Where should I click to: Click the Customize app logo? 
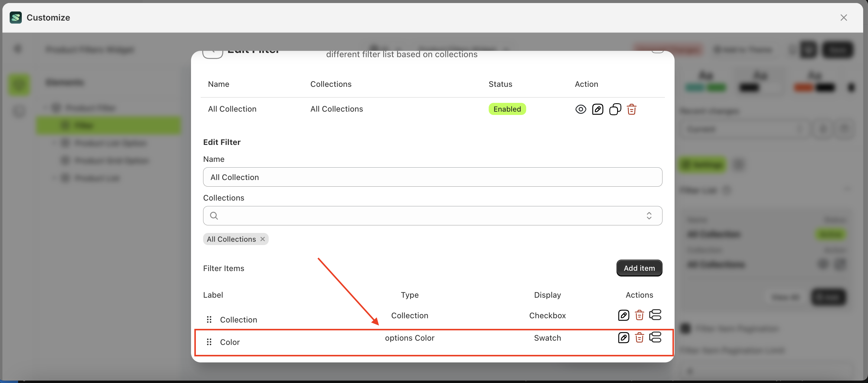point(15,18)
